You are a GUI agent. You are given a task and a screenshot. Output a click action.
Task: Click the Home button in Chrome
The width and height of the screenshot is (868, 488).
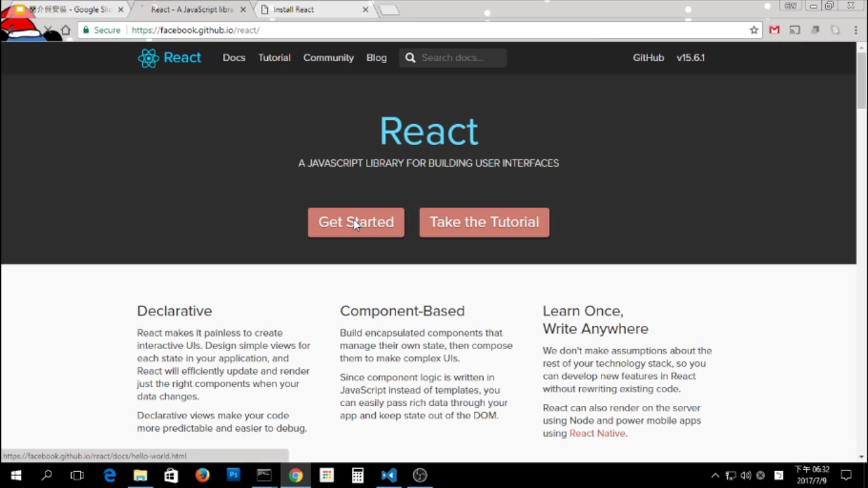click(66, 30)
